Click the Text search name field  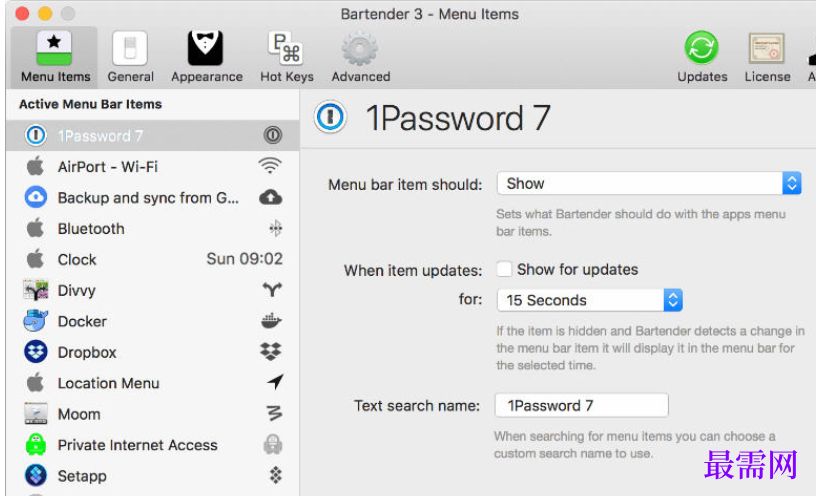pos(581,405)
